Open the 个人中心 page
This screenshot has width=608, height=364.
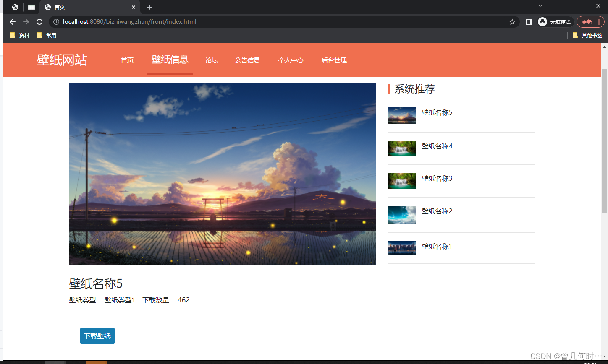(291, 60)
